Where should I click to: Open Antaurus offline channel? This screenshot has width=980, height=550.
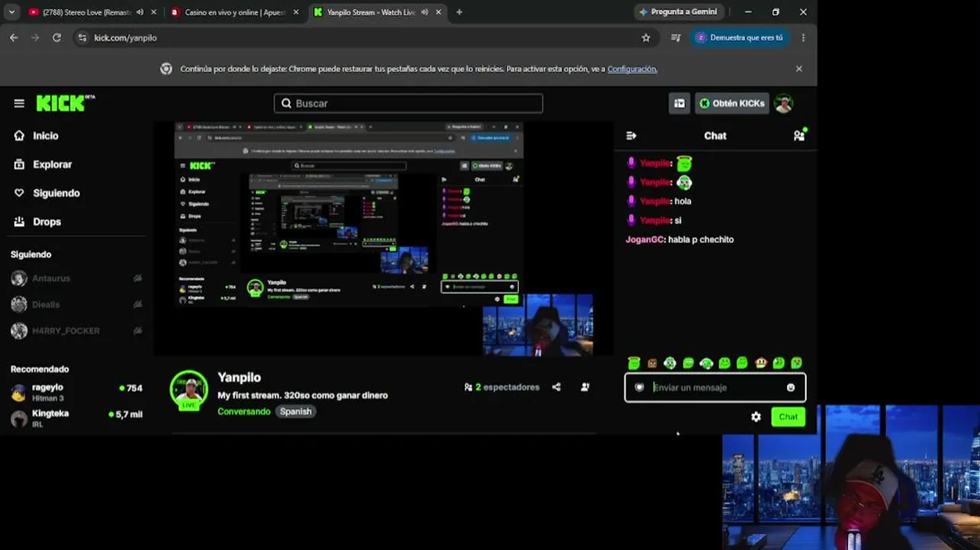(76, 279)
